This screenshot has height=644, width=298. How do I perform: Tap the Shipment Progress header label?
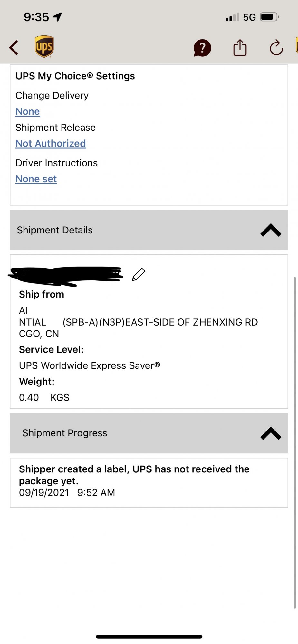pos(65,433)
